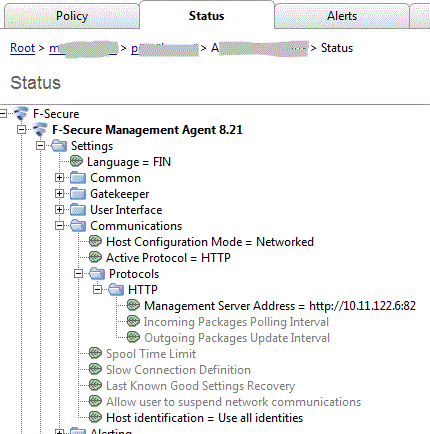430x434 pixels.
Task: Collapse the Communications folder
Action: [59, 225]
